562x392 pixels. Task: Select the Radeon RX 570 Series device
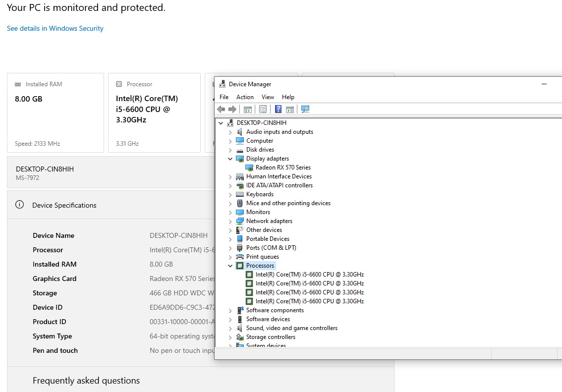(x=283, y=168)
